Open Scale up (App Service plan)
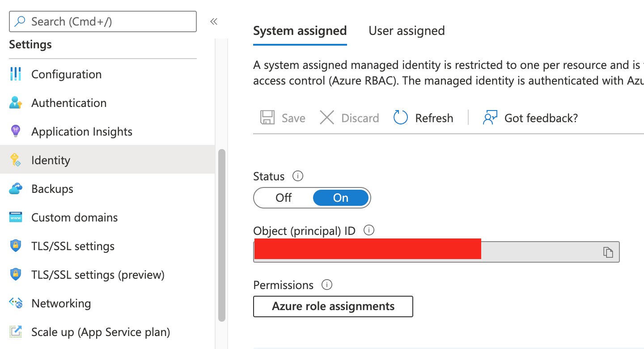Image resolution: width=644 pixels, height=349 pixels. point(101,332)
